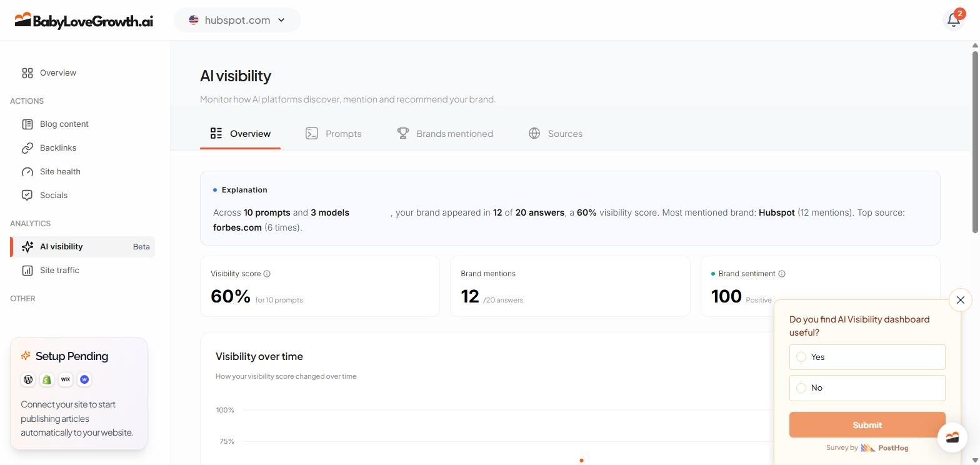Click the Wix icon in Setup Pending
This screenshot has width=980, height=465.
click(66, 379)
